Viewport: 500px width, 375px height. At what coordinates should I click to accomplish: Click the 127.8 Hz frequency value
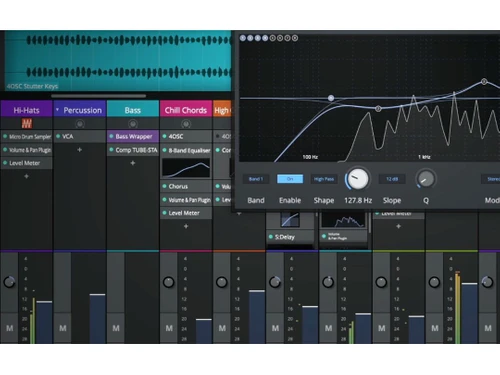[358, 200]
